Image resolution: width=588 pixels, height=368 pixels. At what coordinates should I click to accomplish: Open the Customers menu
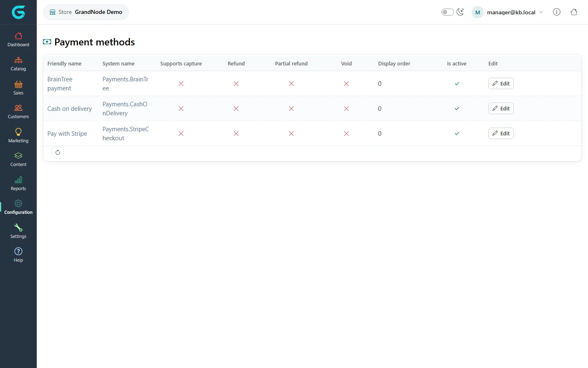pyautogui.click(x=18, y=112)
